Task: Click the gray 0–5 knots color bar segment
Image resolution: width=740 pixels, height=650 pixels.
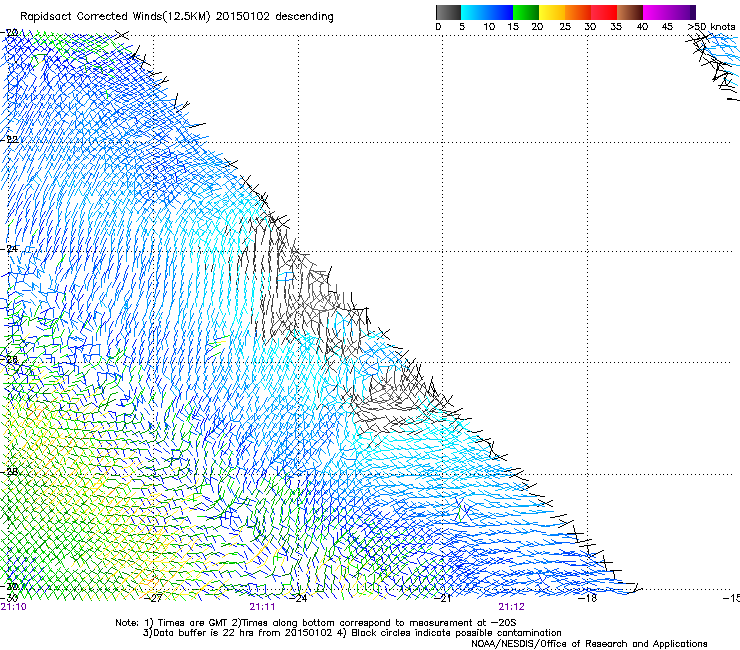Action: point(448,12)
